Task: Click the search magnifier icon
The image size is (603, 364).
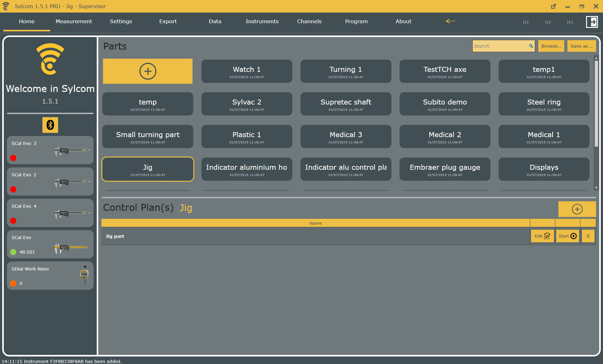Action: 531,46
